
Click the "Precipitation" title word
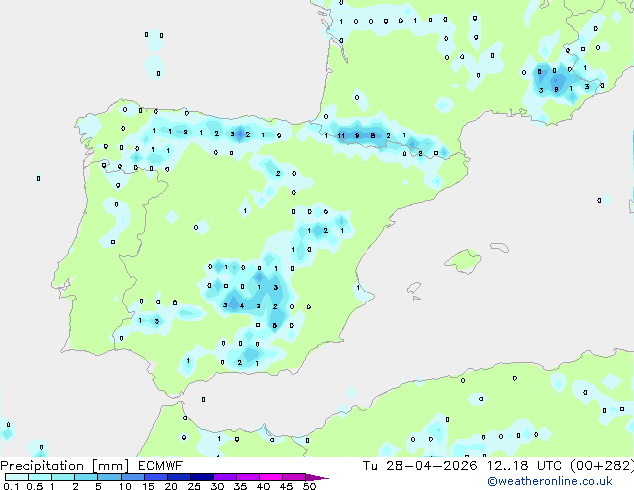[x=42, y=466]
